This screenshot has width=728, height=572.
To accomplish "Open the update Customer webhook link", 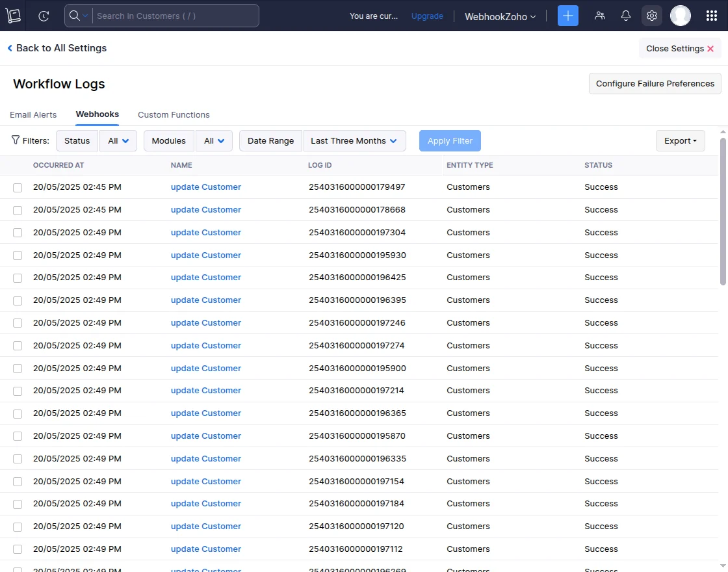I will tap(205, 187).
